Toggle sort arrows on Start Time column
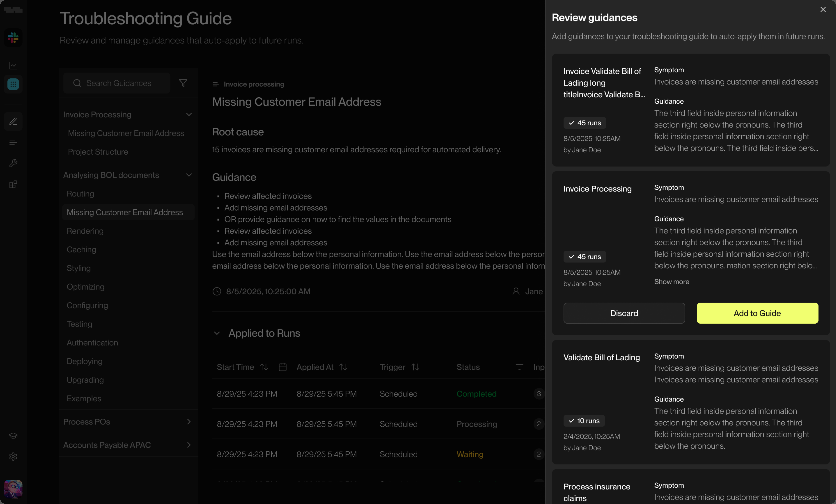Viewport: 836px width, 504px height. (x=264, y=367)
